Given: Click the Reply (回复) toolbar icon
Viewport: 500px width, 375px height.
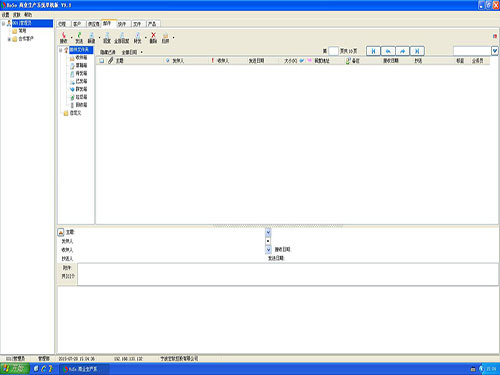Looking at the screenshot, I should [x=107, y=37].
